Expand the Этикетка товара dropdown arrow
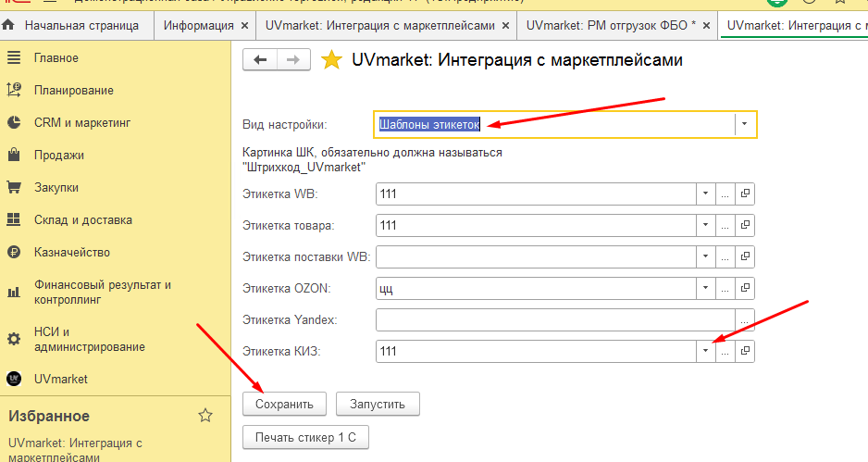 (x=705, y=226)
